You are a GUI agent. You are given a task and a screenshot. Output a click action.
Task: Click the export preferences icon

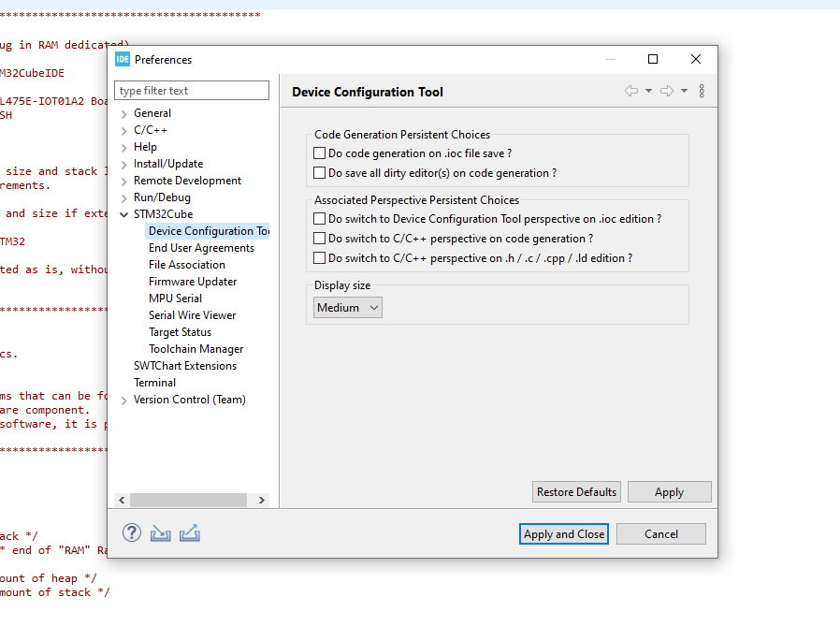tap(190, 532)
